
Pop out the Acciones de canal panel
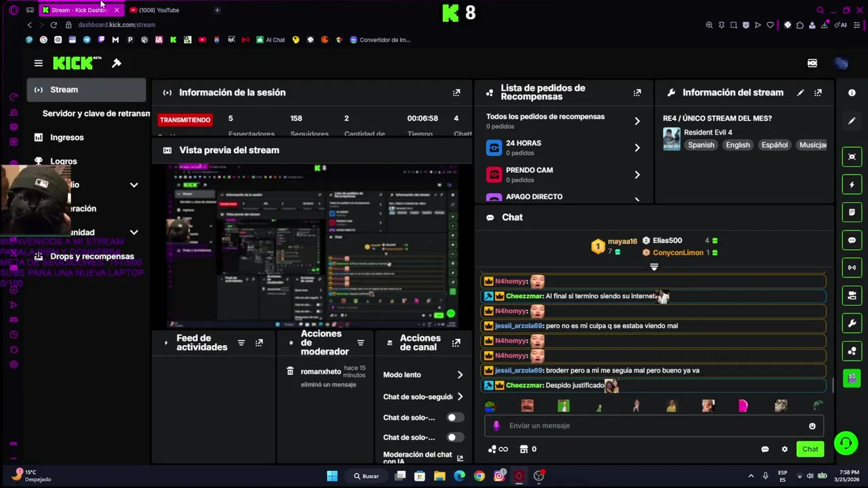coord(456,343)
